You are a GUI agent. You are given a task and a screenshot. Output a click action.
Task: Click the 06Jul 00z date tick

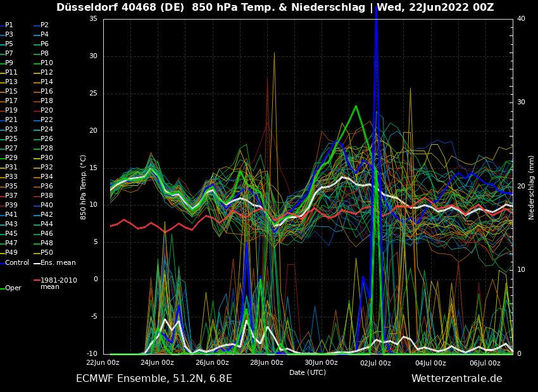pyautogui.click(x=485, y=363)
